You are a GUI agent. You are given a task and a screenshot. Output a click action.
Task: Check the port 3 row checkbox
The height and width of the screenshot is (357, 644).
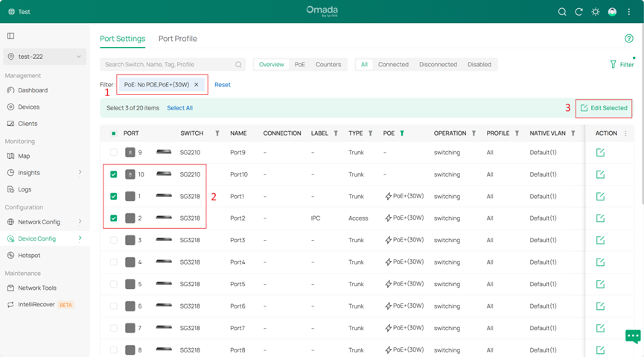point(114,240)
